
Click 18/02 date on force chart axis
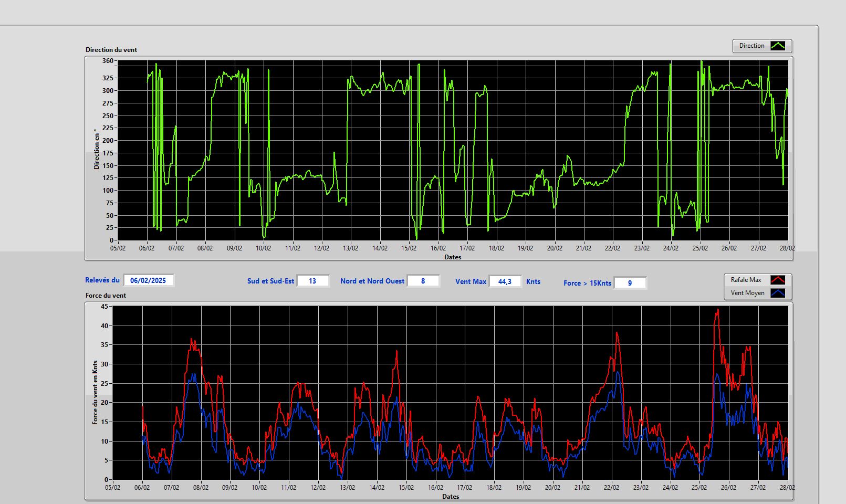494,488
